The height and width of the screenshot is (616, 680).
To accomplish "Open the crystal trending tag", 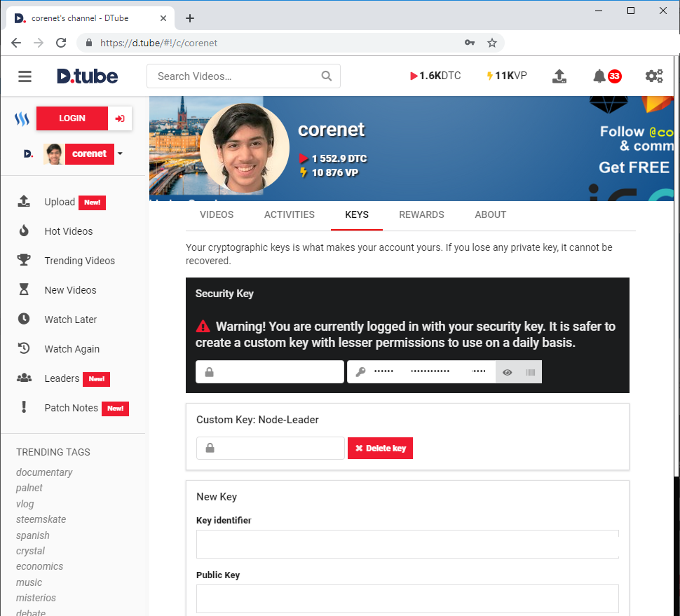I will click(30, 551).
